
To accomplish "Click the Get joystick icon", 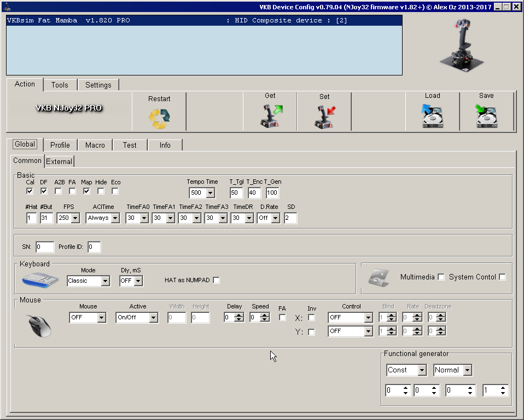I will [x=271, y=116].
